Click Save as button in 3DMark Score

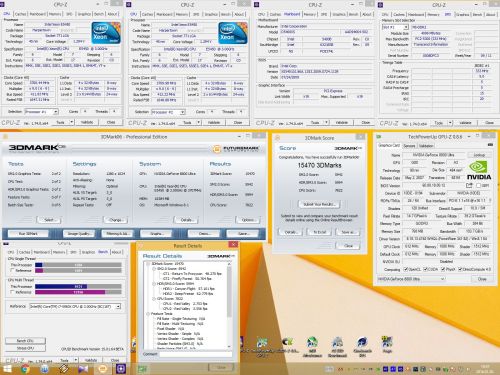(348, 232)
